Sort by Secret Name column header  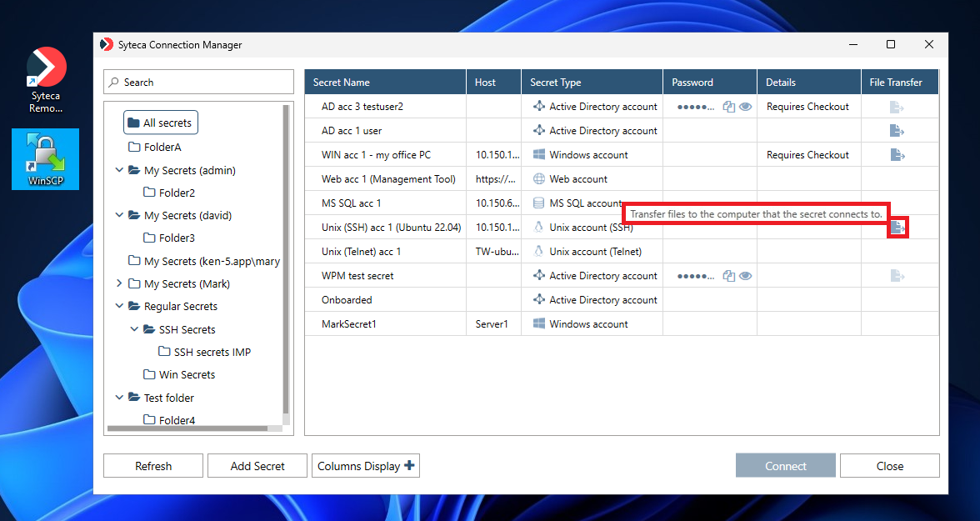[x=342, y=83]
